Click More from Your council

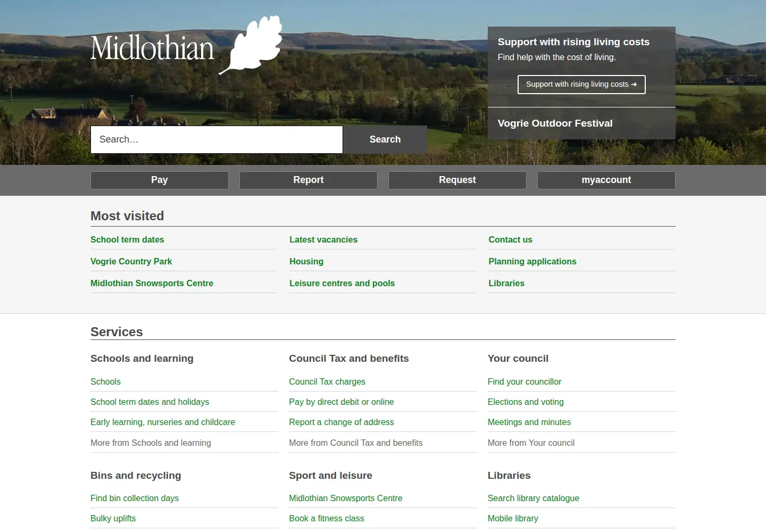pyautogui.click(x=531, y=443)
